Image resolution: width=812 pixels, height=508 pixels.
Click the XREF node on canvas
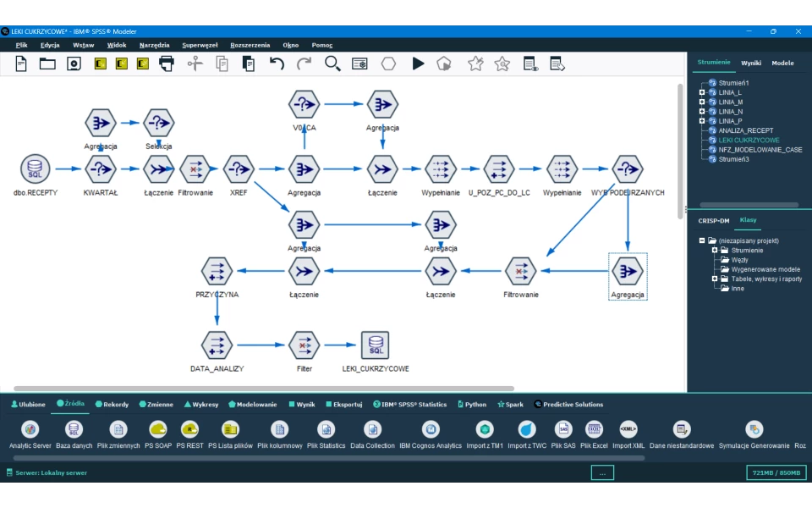coord(239,169)
